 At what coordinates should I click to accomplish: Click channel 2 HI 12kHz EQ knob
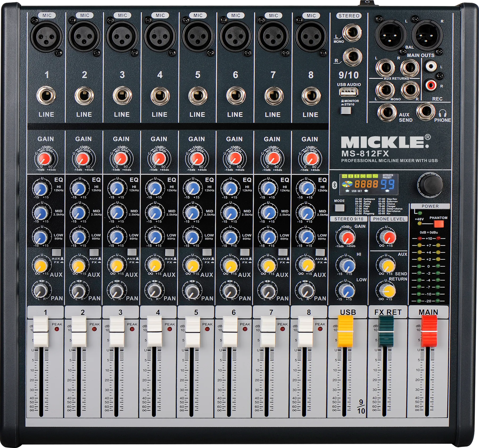(79, 189)
